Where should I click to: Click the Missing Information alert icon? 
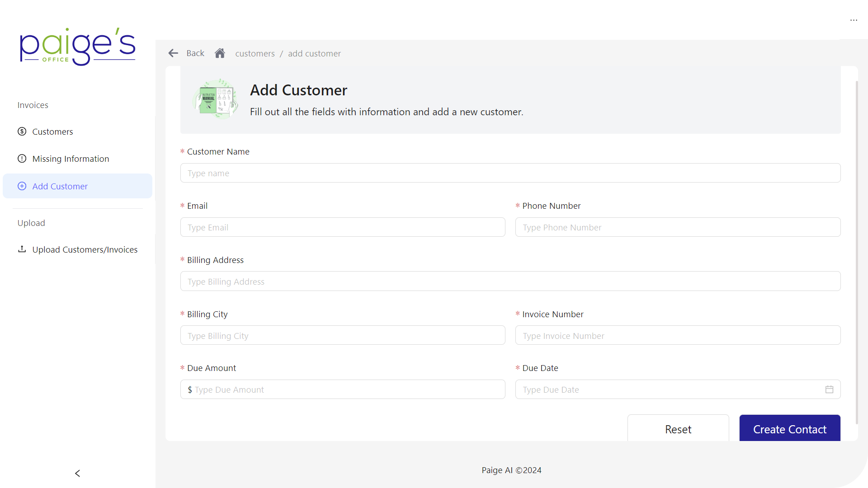coord(22,159)
